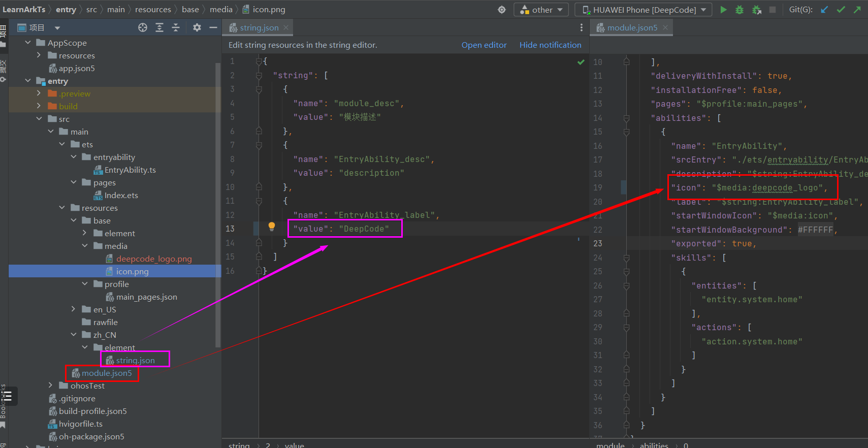
Task: Open project view mode dropdown
Action: (x=57, y=28)
